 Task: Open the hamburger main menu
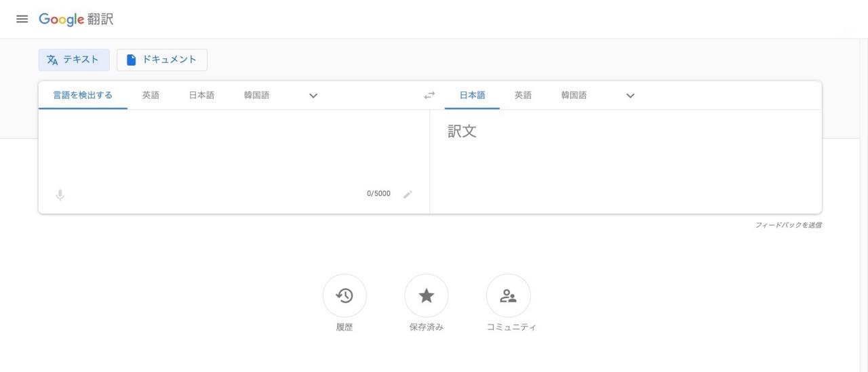[22, 19]
